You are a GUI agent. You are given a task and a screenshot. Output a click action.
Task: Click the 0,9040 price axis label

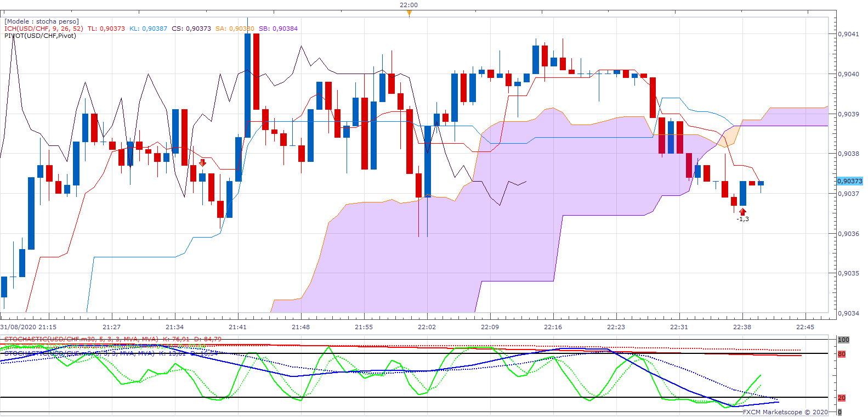coord(848,74)
